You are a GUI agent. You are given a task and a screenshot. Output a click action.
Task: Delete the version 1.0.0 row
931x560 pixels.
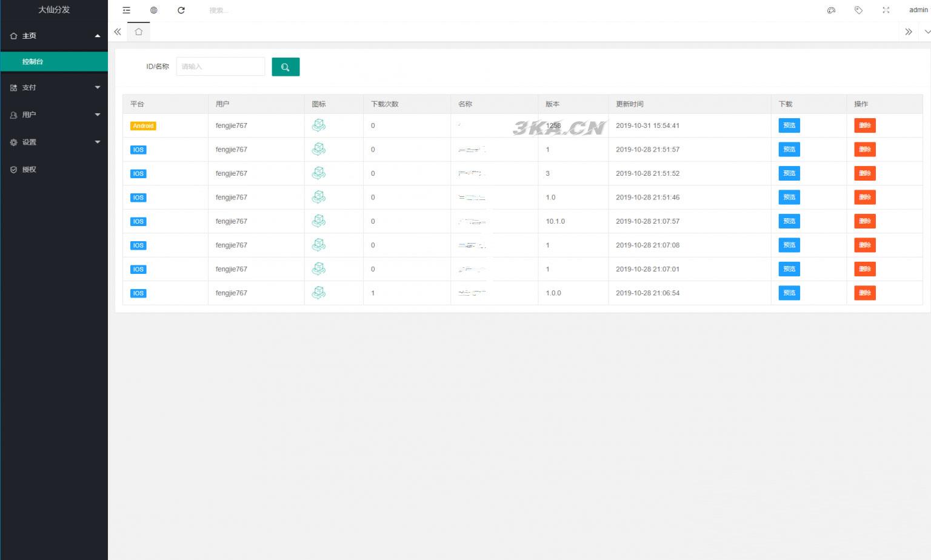point(865,293)
